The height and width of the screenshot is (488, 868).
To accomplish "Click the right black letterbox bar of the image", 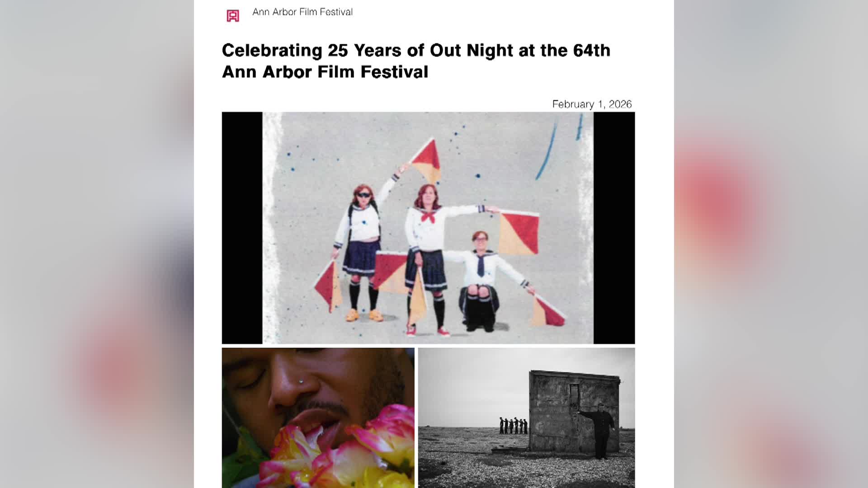I will tap(614, 228).
